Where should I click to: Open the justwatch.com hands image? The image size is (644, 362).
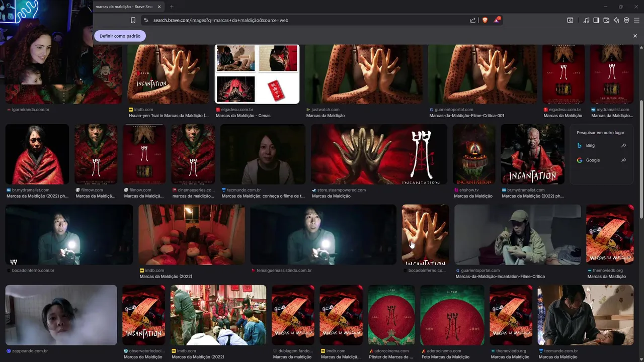pyautogui.click(x=365, y=74)
